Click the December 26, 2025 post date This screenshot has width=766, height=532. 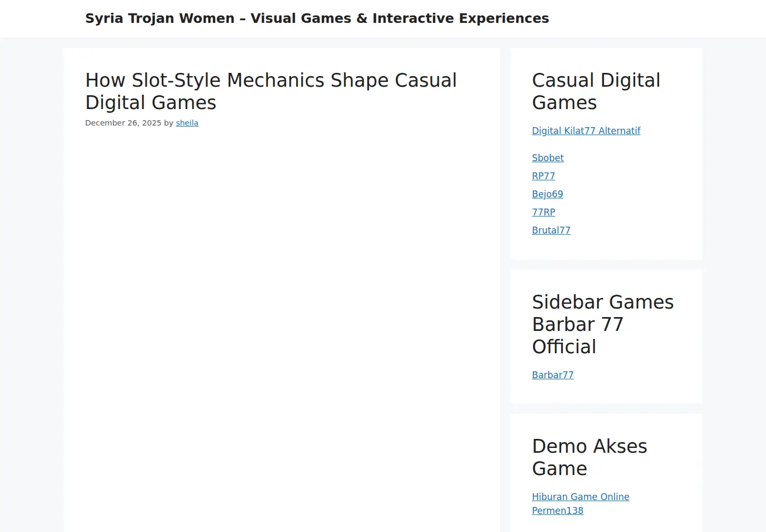tap(123, 123)
